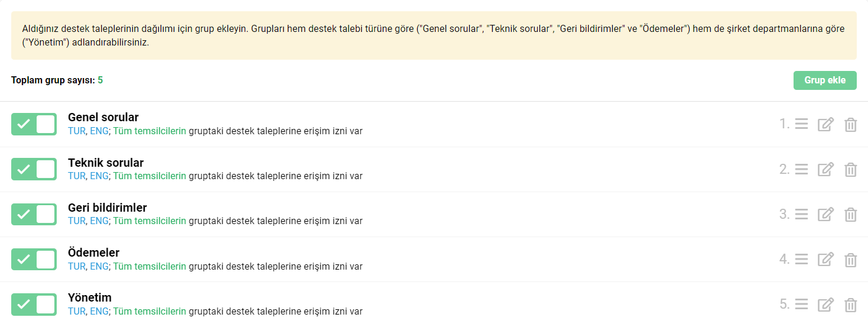
Task: Click reorder handle for Teknik sorular
Action: [801, 169]
